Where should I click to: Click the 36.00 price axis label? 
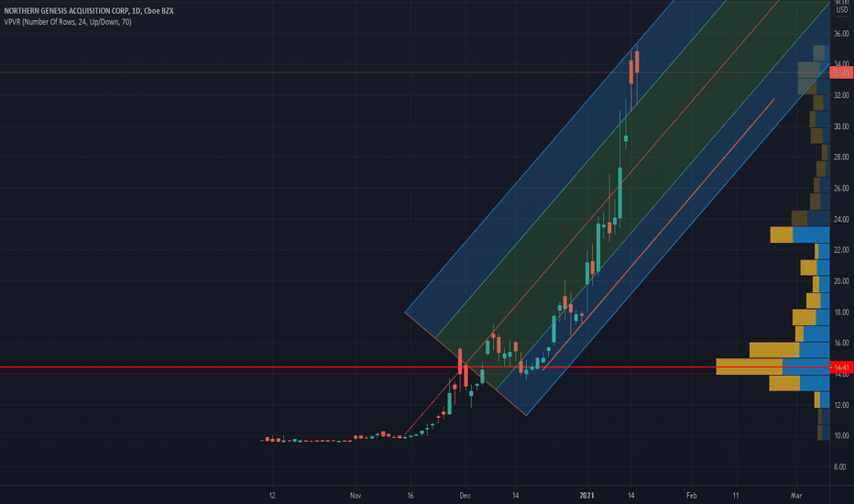pos(841,33)
